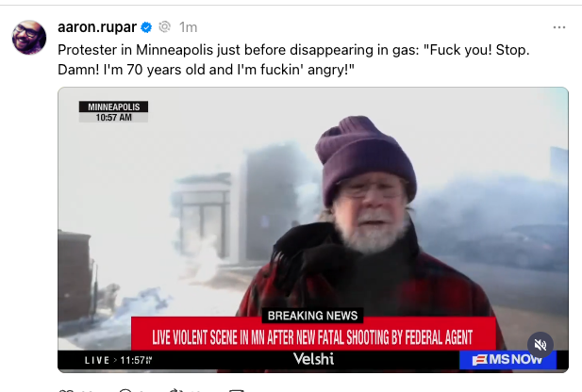Share the post with share icon
582x392 pixels.
pyautogui.click(x=236, y=390)
